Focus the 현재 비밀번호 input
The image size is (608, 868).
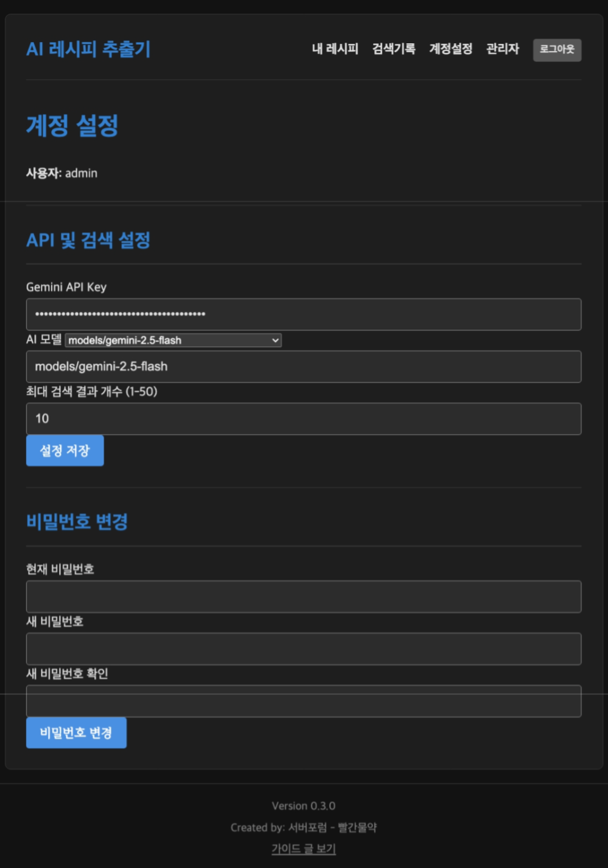point(303,596)
